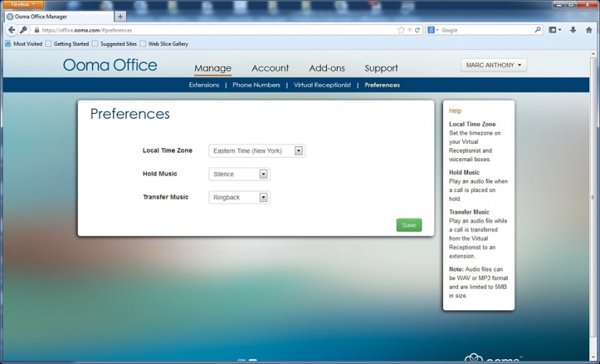Image resolution: width=600 pixels, height=364 pixels.
Task: Select the Ooma Office Manager browser tab
Action: tap(59, 16)
